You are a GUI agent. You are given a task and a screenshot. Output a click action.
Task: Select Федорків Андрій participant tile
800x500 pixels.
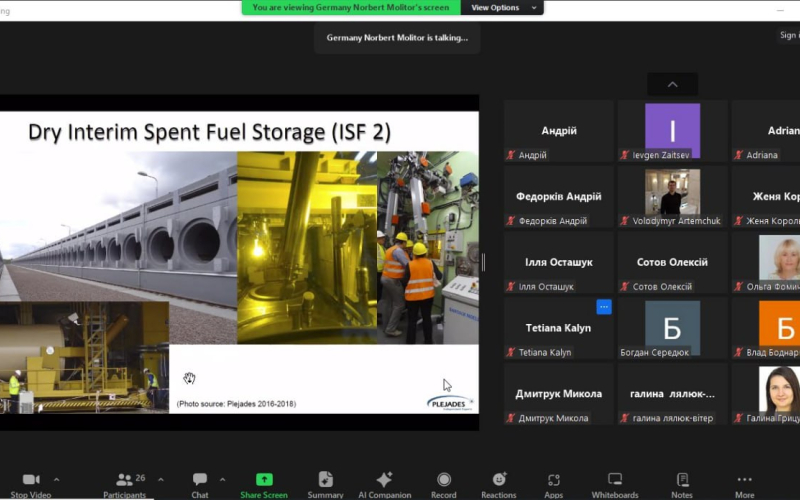click(x=559, y=197)
